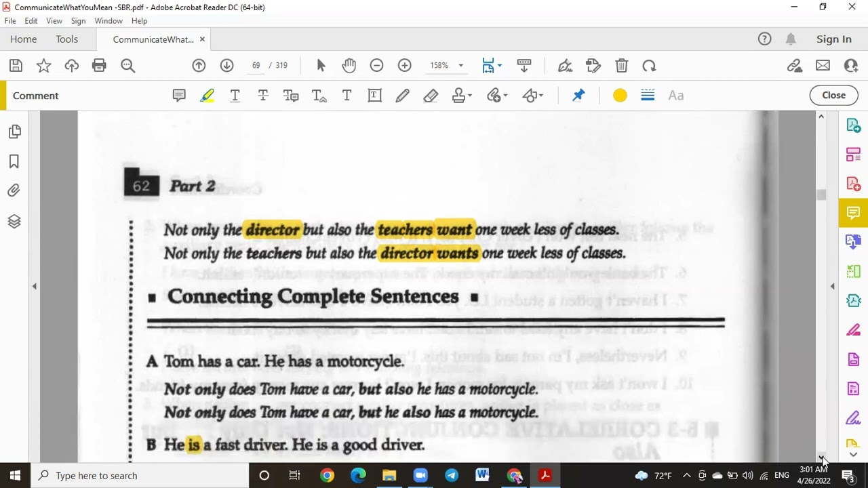This screenshot has height=488, width=868.
Task: Open the View menu
Action: click(x=54, y=21)
